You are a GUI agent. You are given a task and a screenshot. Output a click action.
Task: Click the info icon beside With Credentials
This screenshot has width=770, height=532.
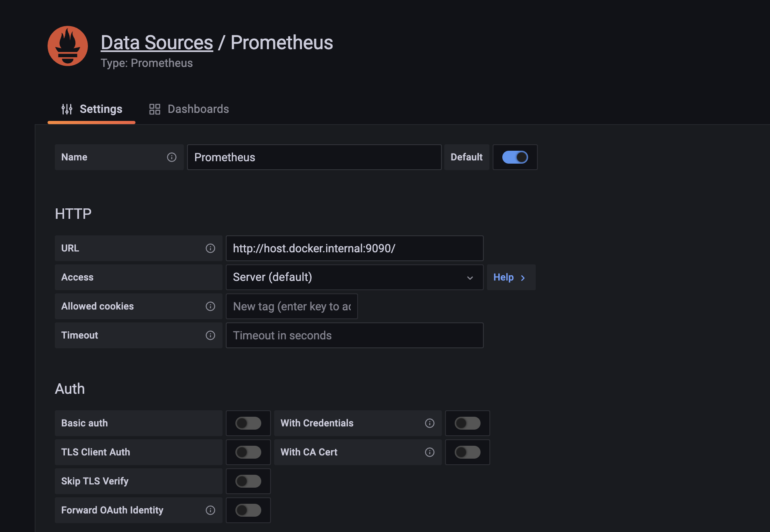tap(430, 423)
